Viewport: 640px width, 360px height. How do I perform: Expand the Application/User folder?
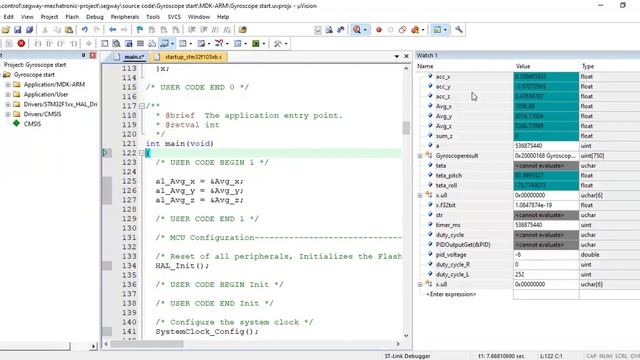[x=8, y=94]
